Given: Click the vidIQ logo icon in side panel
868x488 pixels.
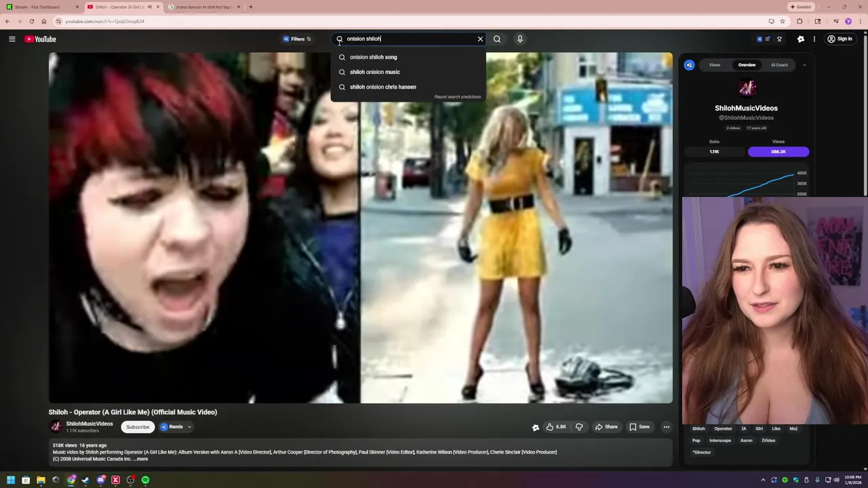Looking at the screenshot, I should point(689,65).
